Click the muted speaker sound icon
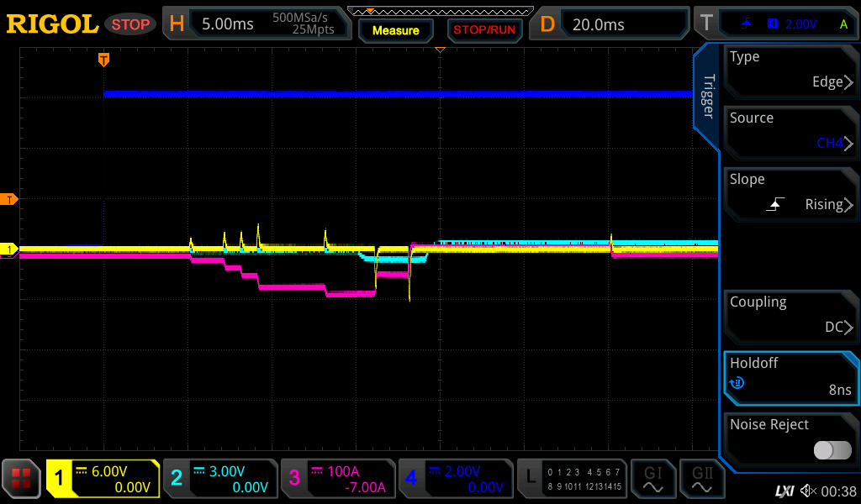Viewport: 861px width, 504px height. 808,490
